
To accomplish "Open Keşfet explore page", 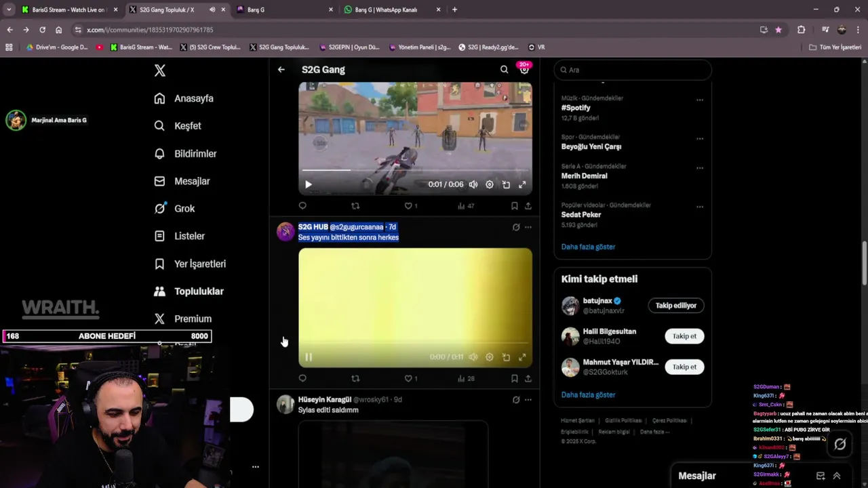I will (x=178, y=126).
